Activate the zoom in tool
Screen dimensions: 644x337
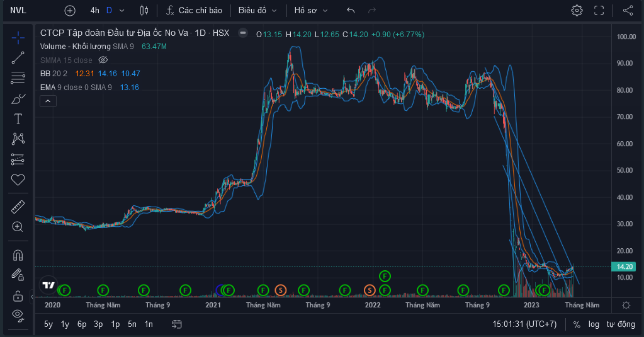click(18, 227)
